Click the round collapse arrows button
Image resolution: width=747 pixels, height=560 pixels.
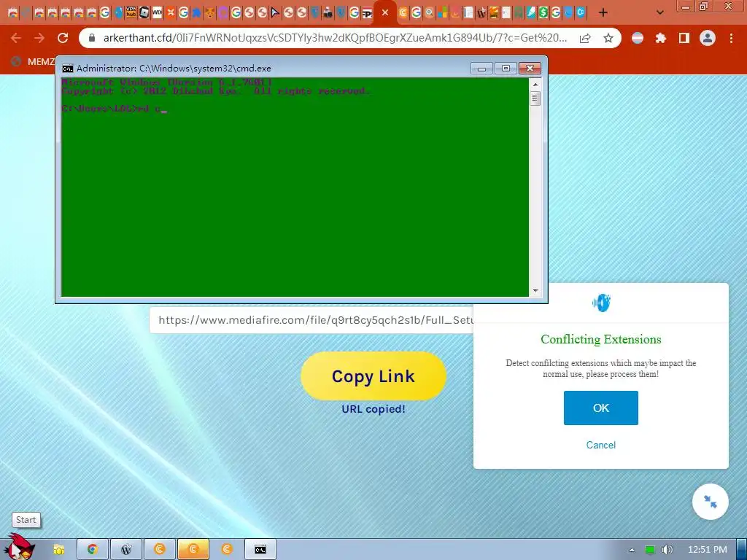click(x=711, y=502)
